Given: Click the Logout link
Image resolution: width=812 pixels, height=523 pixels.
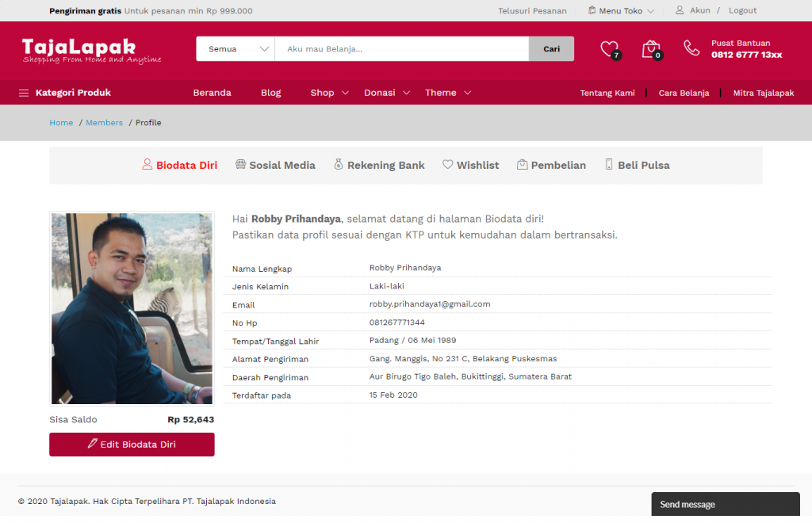Looking at the screenshot, I should pos(742,10).
